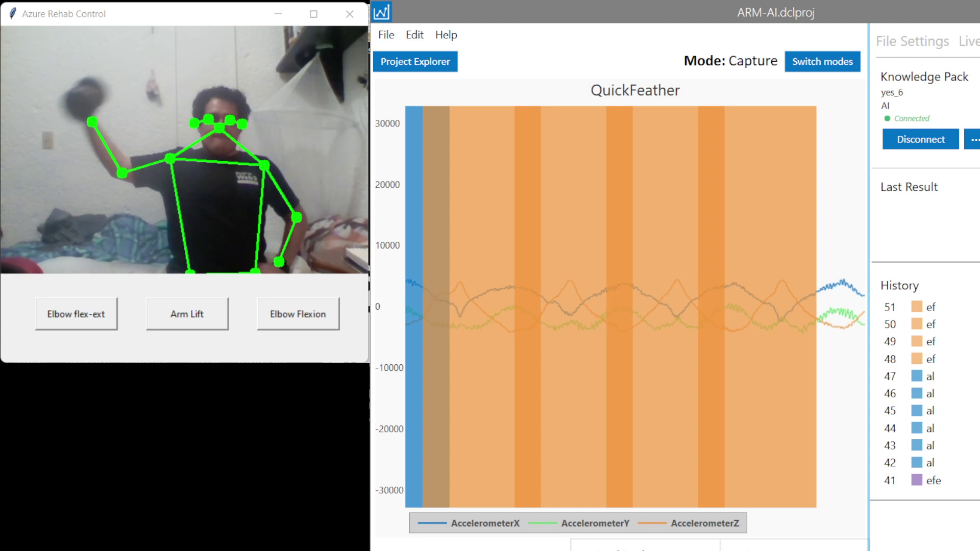This screenshot has width=980, height=551.
Task: Minimize the Azure Rehab Control window
Action: coord(278,14)
